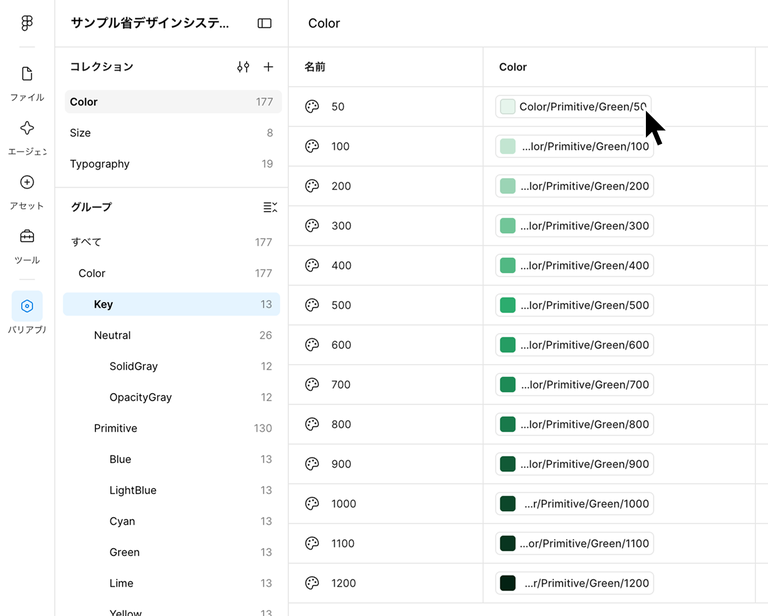Screen dimensions: 768x616
Task: Click the Green/50 color swatch
Action: (x=507, y=107)
